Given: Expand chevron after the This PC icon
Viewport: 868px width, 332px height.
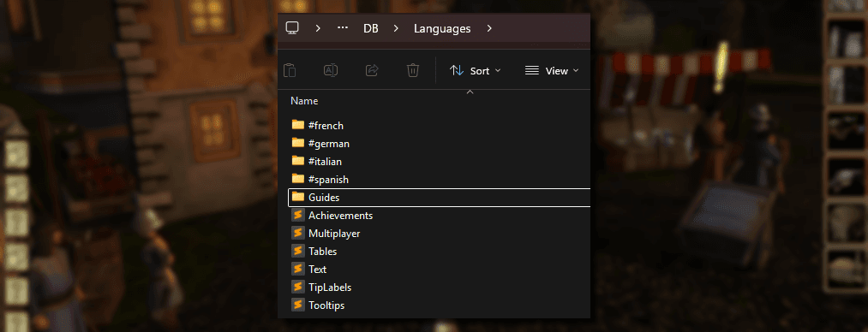Looking at the screenshot, I should pyautogui.click(x=318, y=28).
